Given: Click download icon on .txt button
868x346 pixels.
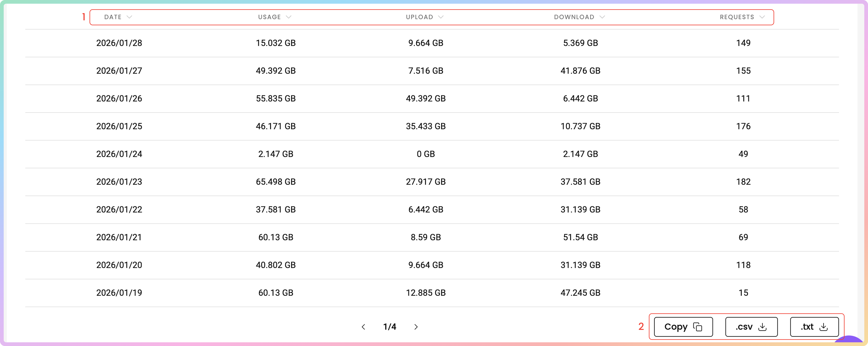Looking at the screenshot, I should (x=824, y=327).
